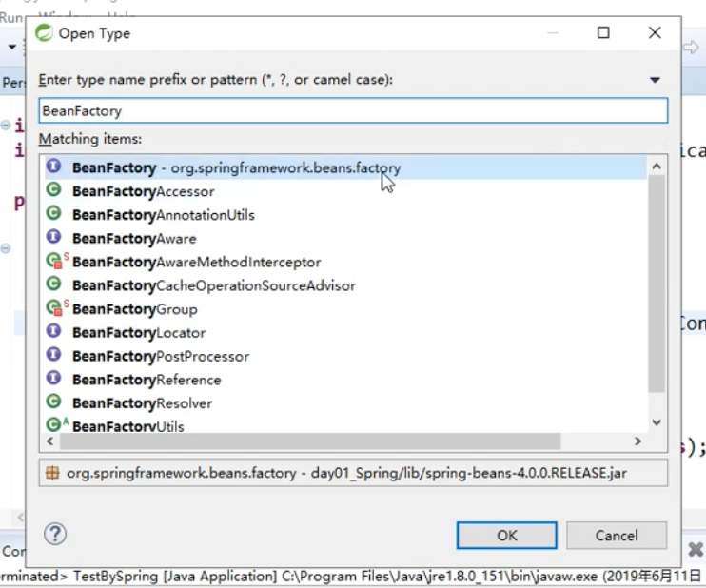
Task: Select the BeanFactoryAnnotationUtils entry
Action: click(x=345, y=215)
